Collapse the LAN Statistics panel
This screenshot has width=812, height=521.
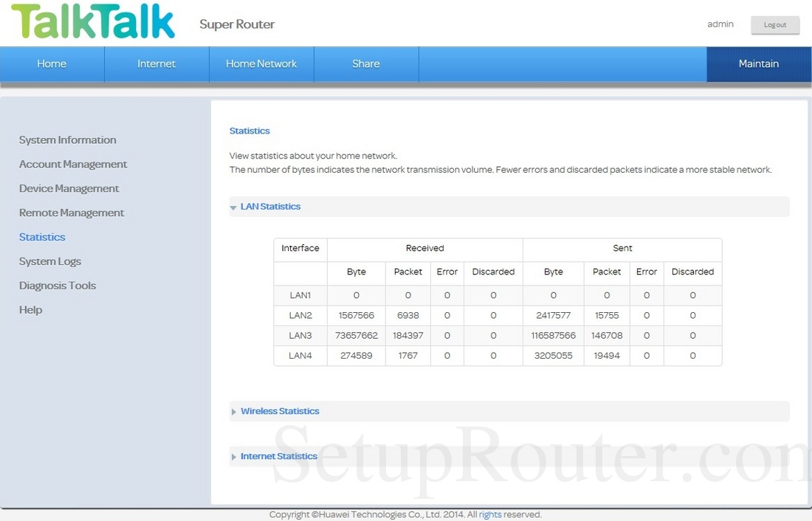(270, 207)
